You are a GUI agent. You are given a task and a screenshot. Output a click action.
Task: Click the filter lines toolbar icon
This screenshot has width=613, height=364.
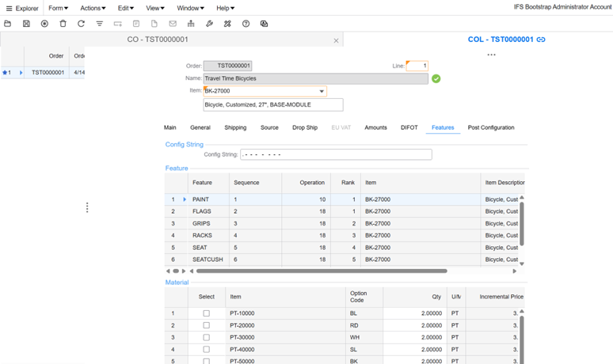tap(100, 24)
